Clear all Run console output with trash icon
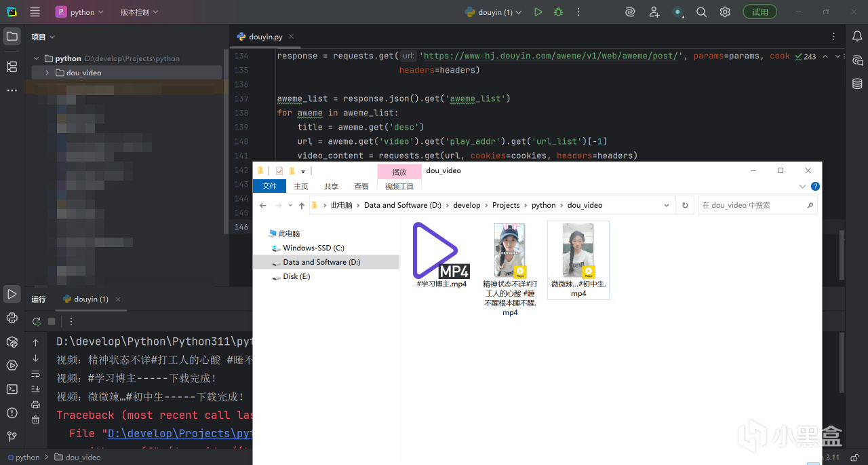The width and height of the screenshot is (868, 465). tap(36, 420)
